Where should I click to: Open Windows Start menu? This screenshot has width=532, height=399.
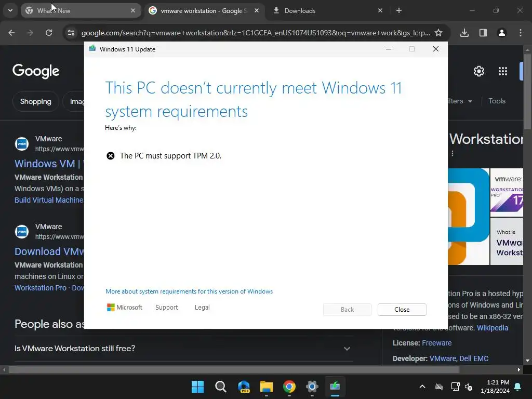[197, 387]
